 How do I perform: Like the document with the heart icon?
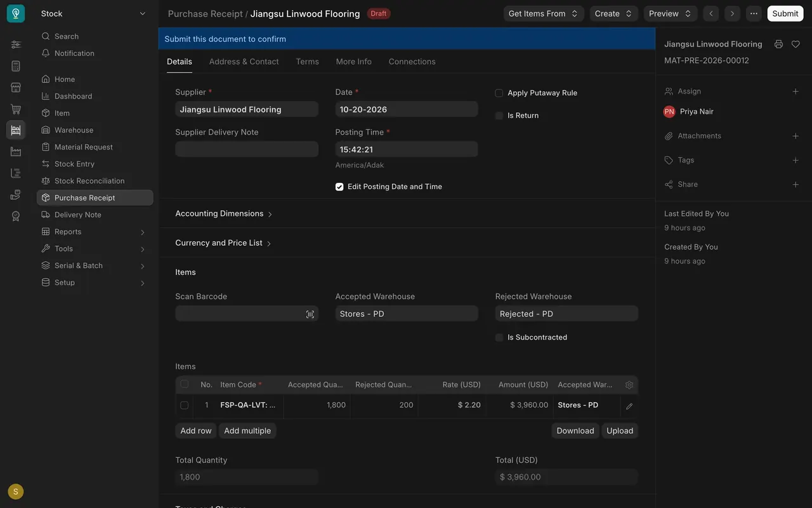796,44
